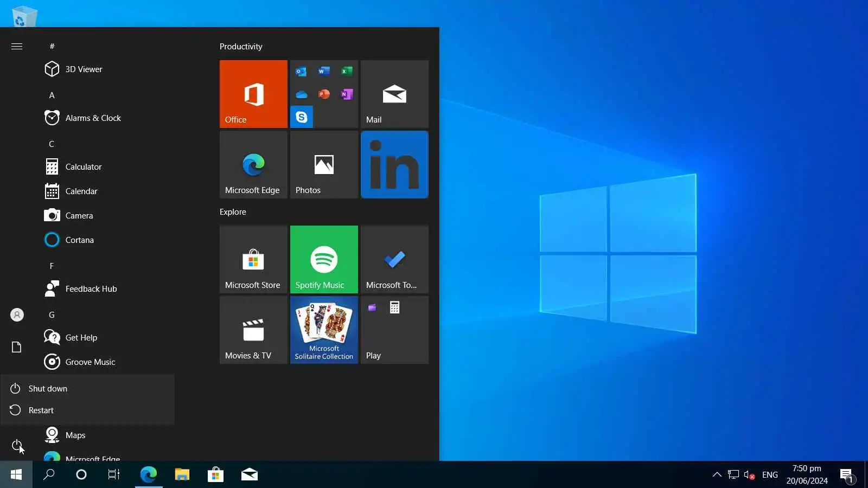Viewport: 868px width, 488px height.
Task: Click the Windows Start button
Action: point(16,474)
